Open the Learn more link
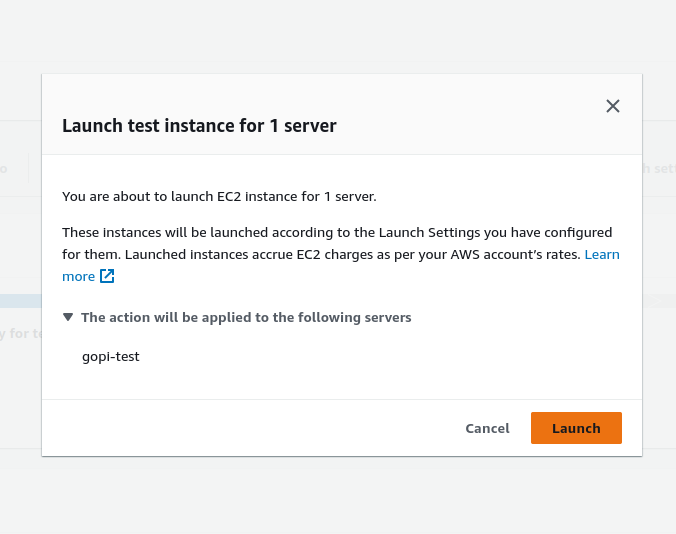676x534 pixels. [602, 254]
